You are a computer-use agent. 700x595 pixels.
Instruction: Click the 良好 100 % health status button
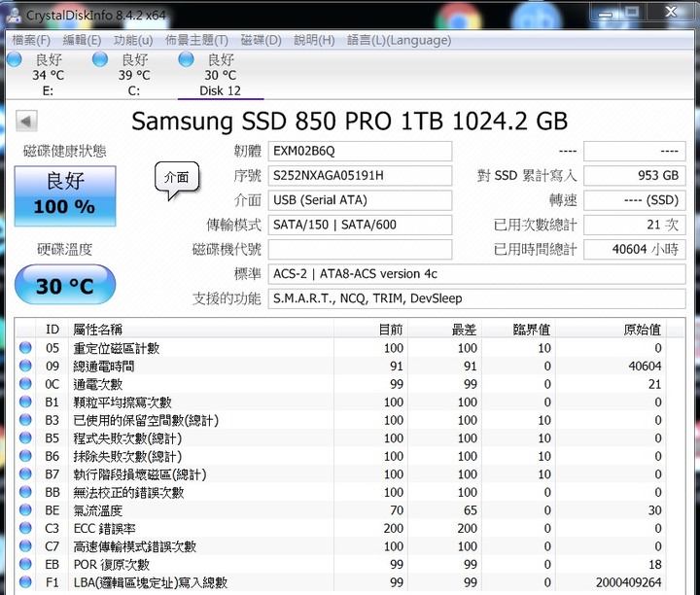pyautogui.click(x=65, y=196)
